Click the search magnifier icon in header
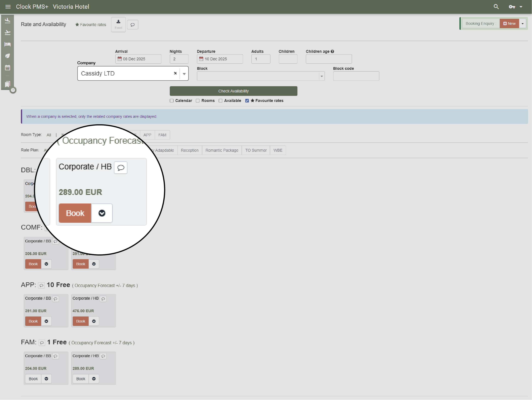Screen dimensions: 532x400 click(496, 7)
